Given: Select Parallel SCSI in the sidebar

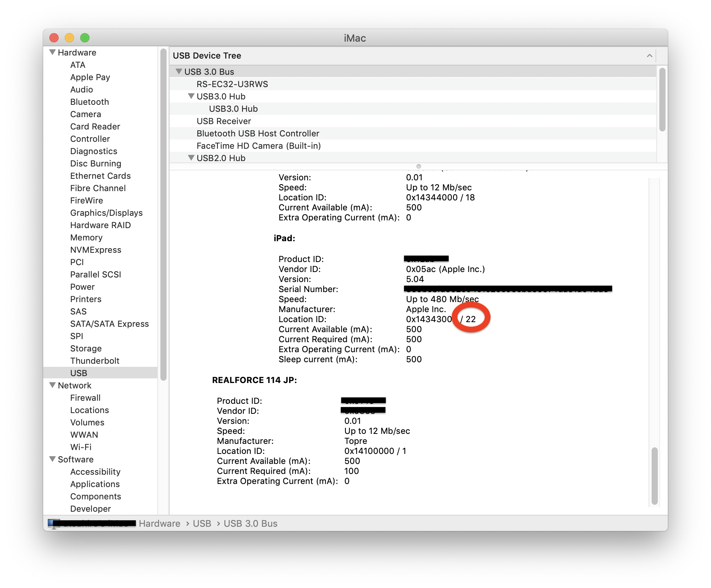Looking at the screenshot, I should click(x=96, y=274).
